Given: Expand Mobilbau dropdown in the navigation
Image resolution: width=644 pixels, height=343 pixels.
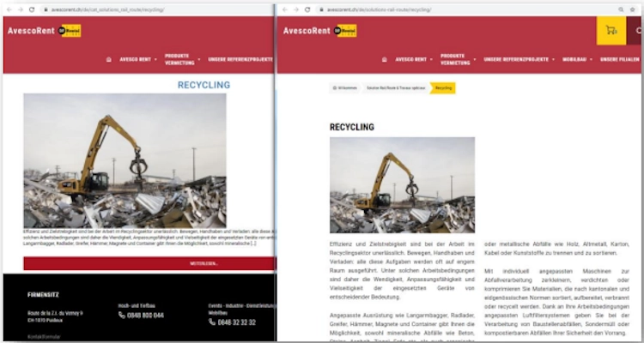Looking at the screenshot, I should click(577, 59).
